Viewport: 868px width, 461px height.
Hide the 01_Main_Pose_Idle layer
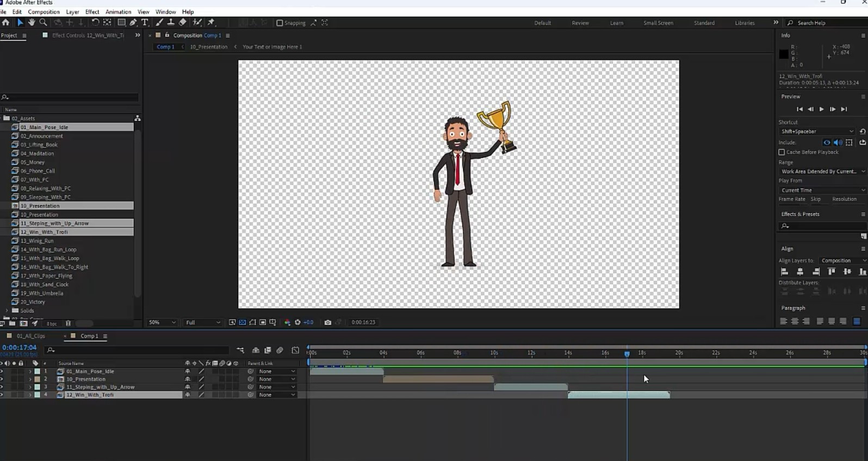pos(2,372)
